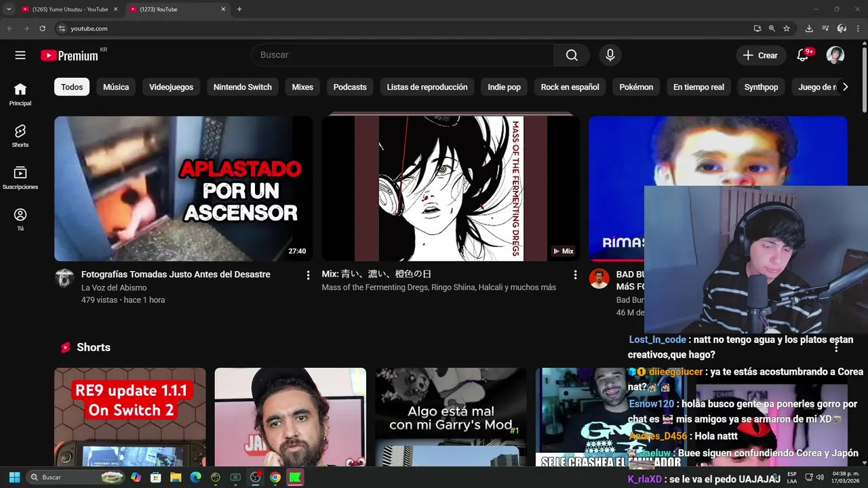868x488 pixels.
Task: Open Aplastado por un ascensor thumbnail
Action: pyautogui.click(x=183, y=188)
